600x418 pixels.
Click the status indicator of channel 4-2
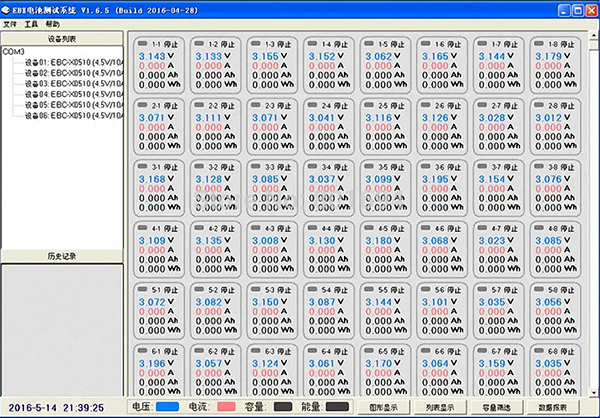point(201,226)
